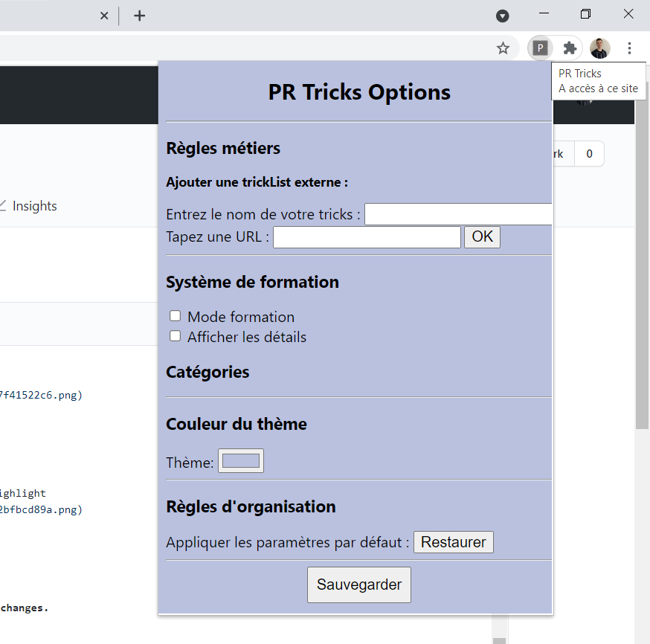Click the fork counter showing 0

click(x=589, y=153)
